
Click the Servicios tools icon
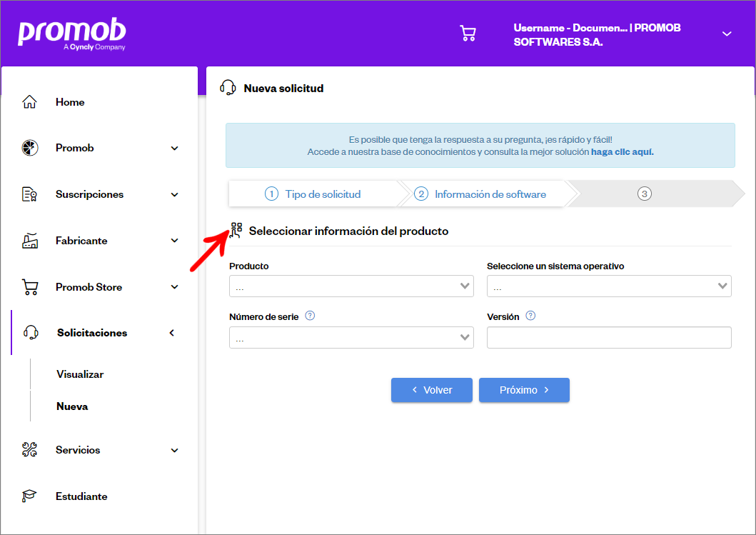(29, 449)
